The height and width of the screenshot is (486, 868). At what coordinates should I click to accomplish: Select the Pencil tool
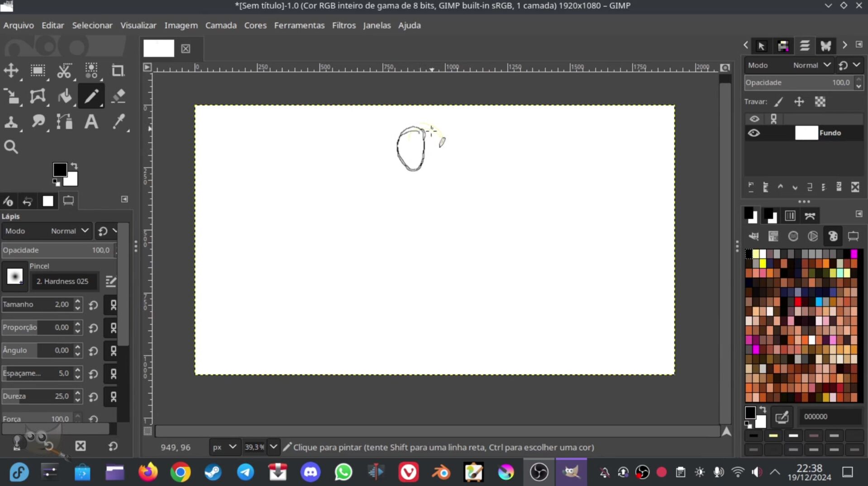[91, 96]
